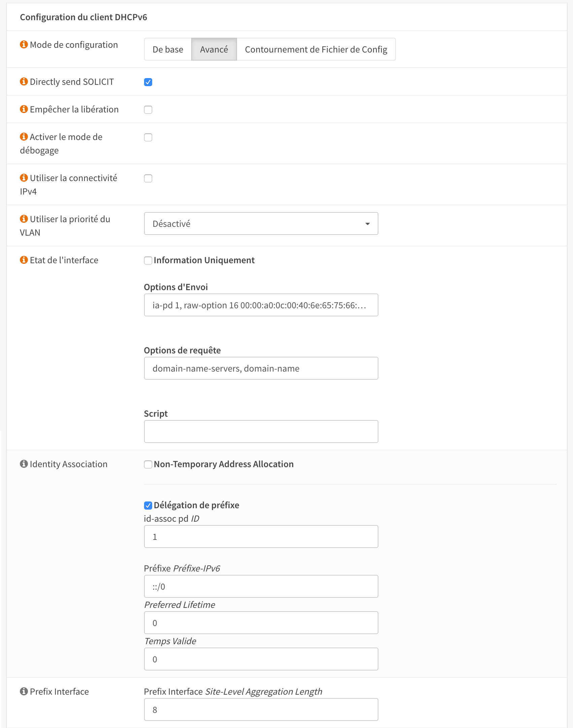Tick Information Uniquement checkbox
This screenshot has height=728, width=573.
(148, 261)
